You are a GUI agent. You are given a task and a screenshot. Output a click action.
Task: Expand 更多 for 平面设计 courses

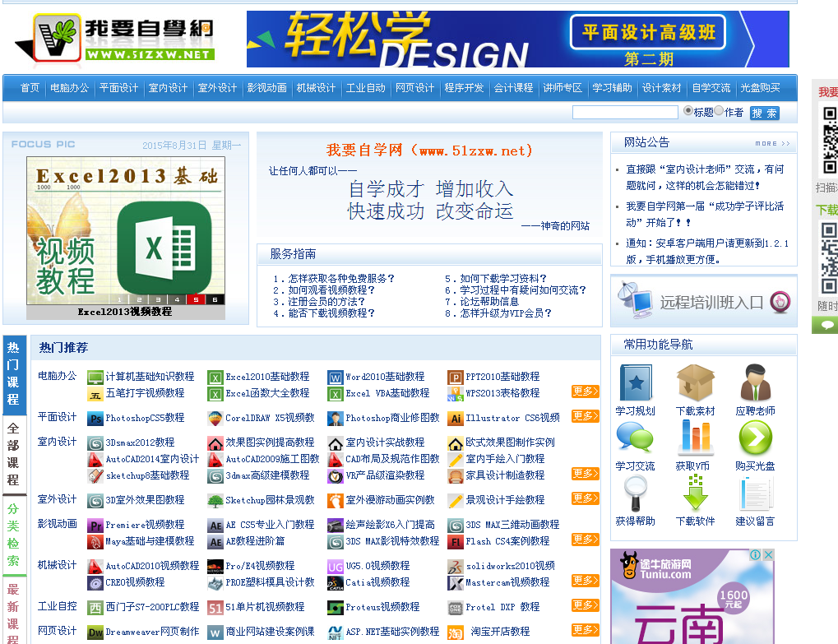click(x=586, y=416)
